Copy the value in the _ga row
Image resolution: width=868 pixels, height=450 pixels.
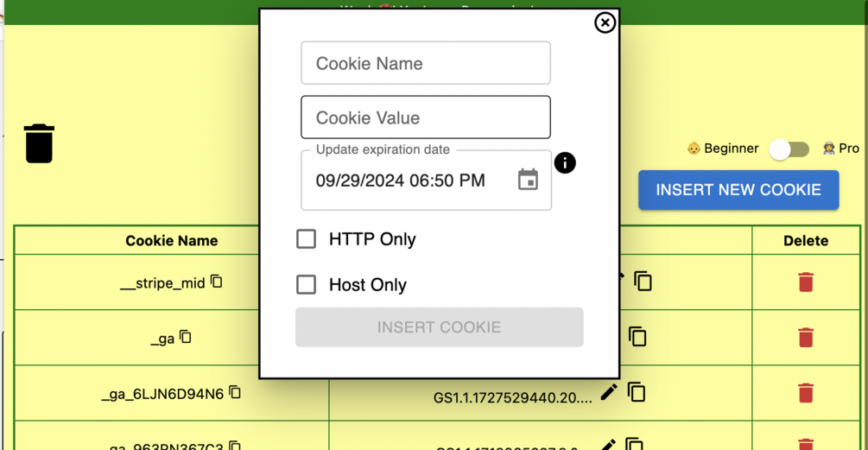637,336
